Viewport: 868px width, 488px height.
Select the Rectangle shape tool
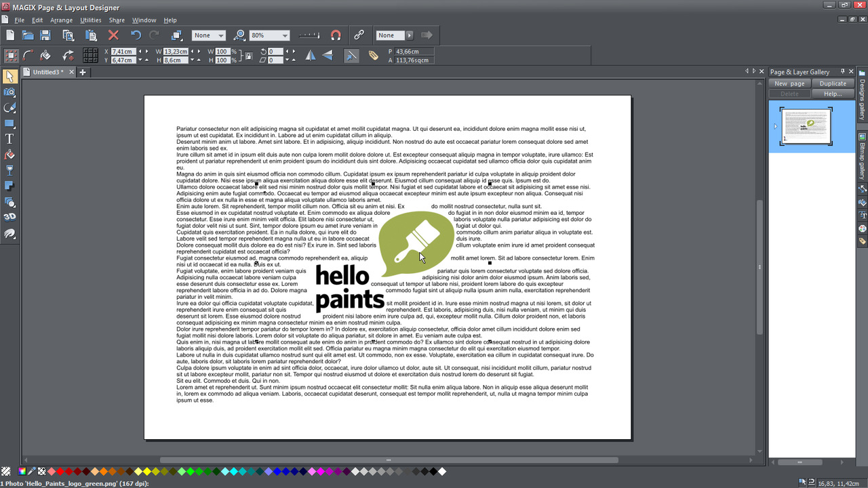(x=9, y=123)
